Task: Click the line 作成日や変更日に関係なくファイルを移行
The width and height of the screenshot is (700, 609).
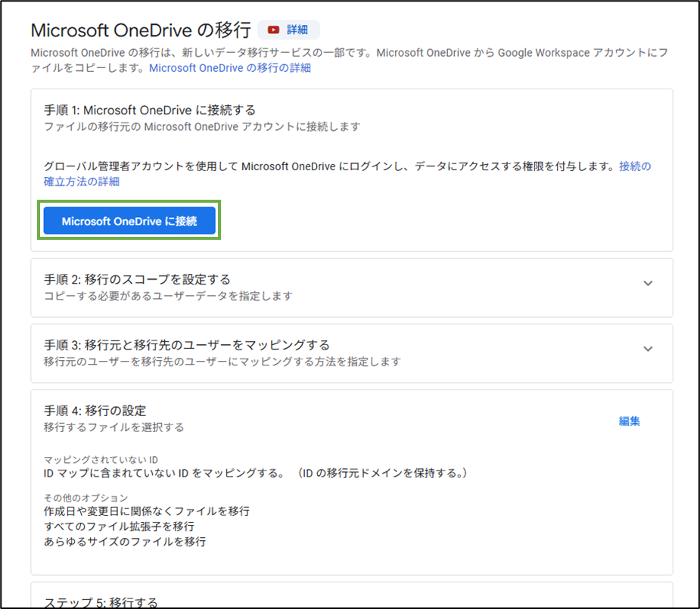Action: point(147,511)
